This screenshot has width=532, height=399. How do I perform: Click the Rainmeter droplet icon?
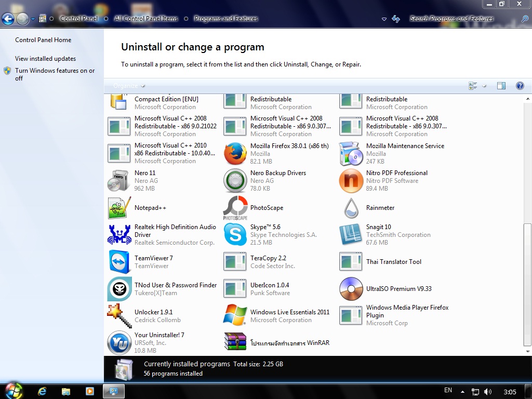pos(351,208)
